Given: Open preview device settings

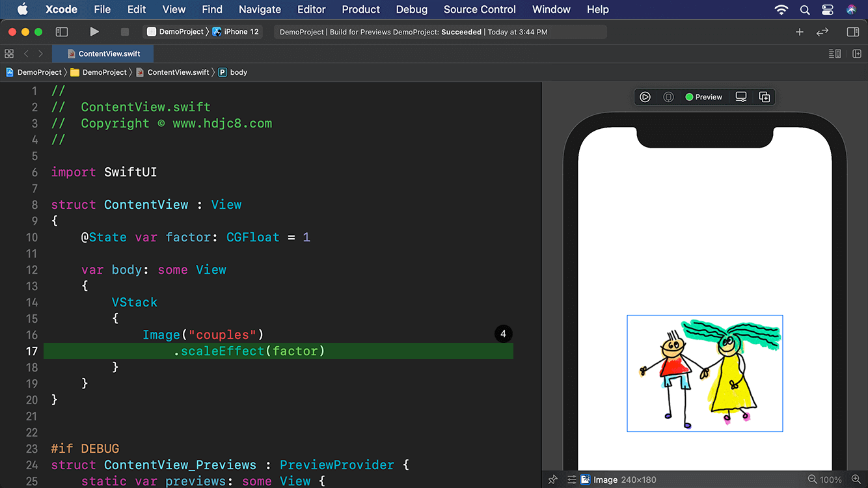Looking at the screenshot, I should (x=741, y=97).
